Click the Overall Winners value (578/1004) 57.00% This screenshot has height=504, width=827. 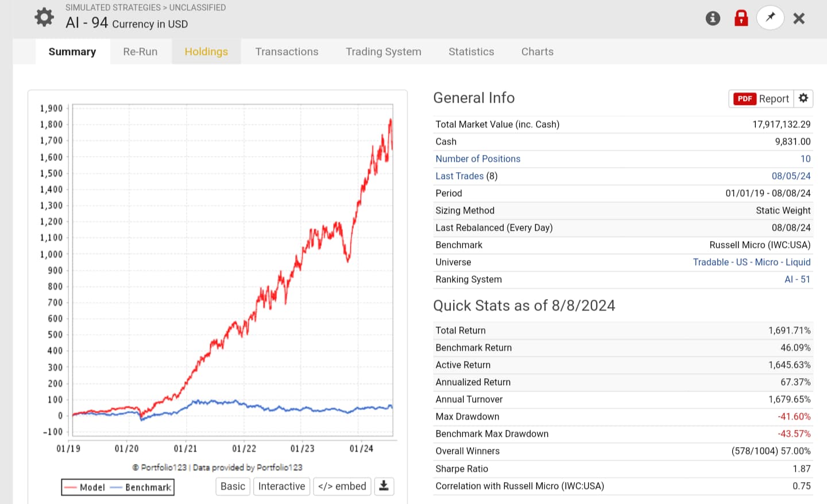771,451
